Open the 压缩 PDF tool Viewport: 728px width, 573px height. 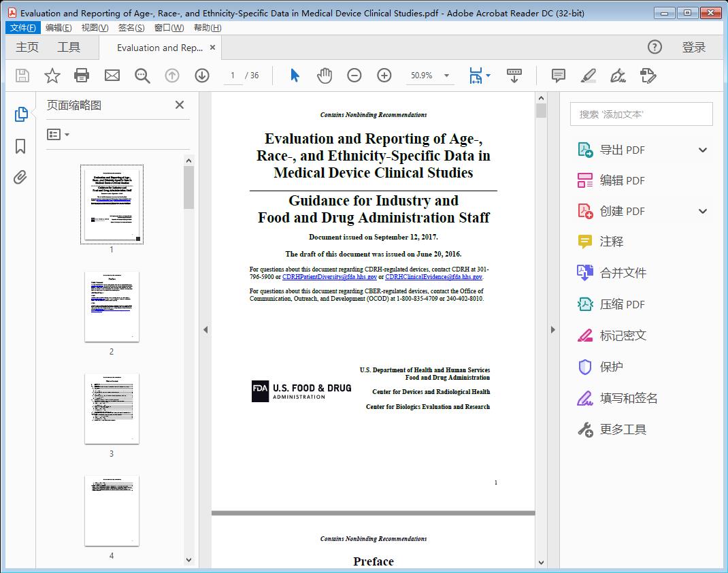click(x=622, y=305)
